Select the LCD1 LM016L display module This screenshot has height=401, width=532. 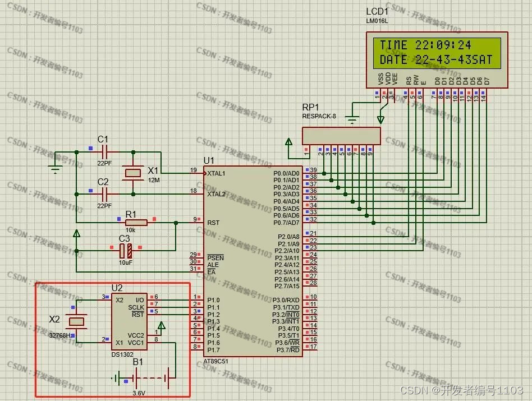click(x=437, y=60)
